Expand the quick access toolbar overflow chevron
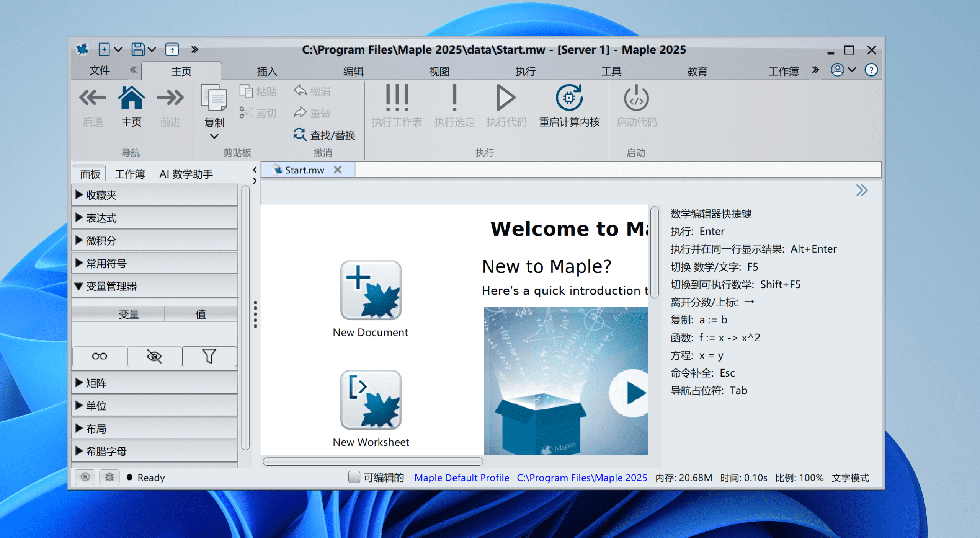980x538 pixels. (x=194, y=49)
